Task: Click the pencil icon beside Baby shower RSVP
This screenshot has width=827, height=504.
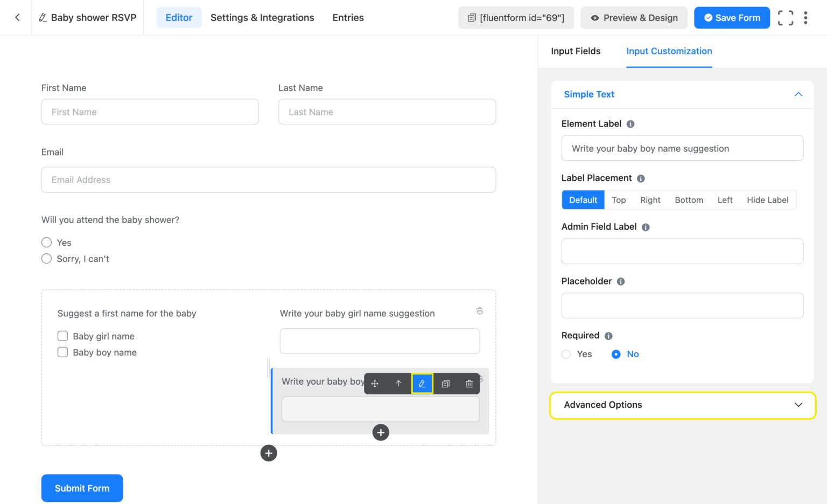Action: tap(43, 17)
